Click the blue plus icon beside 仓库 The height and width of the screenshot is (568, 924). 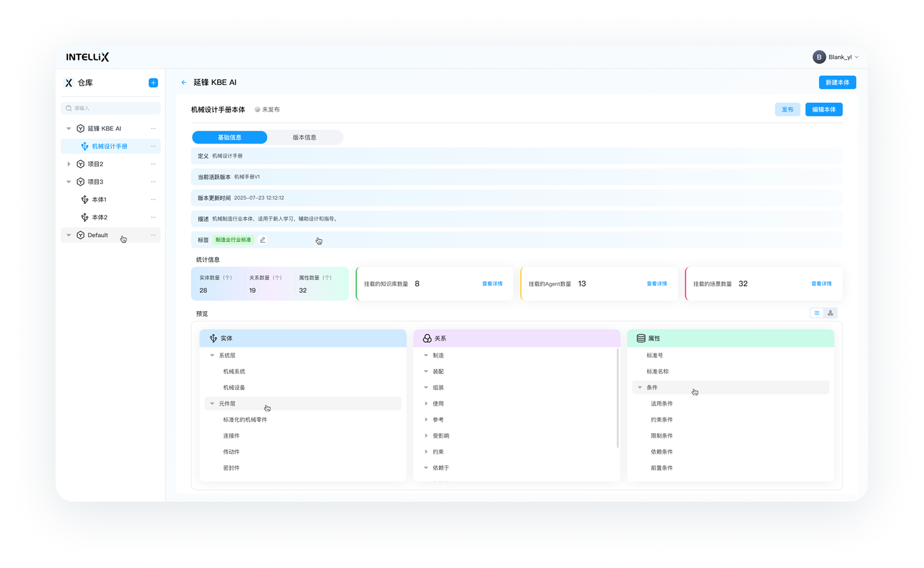click(153, 83)
